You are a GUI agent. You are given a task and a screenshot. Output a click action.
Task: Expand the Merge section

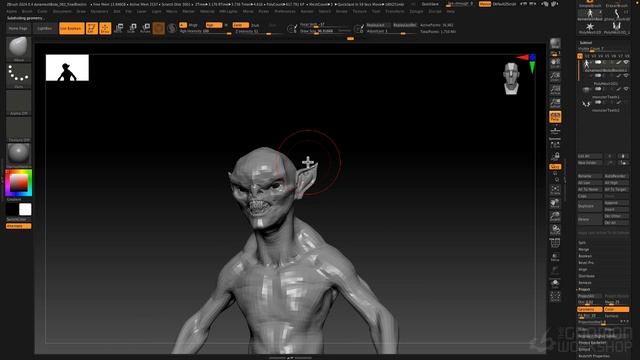pos(584,249)
